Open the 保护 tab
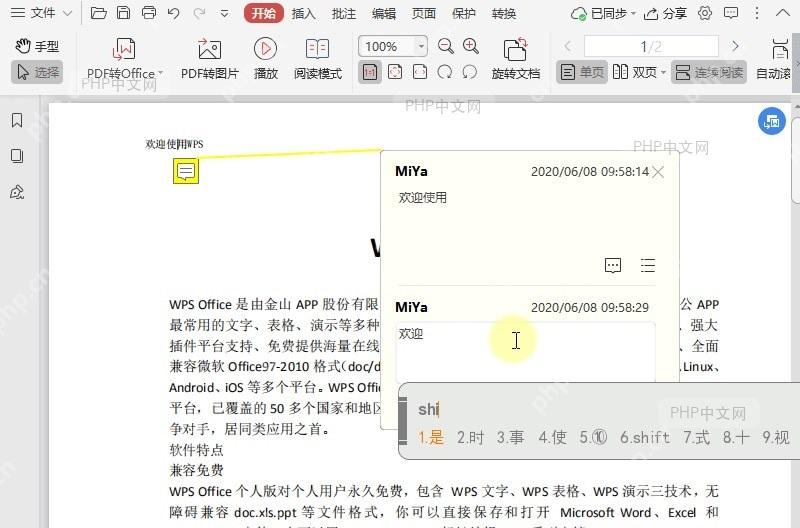The height and width of the screenshot is (528, 800). tap(463, 14)
